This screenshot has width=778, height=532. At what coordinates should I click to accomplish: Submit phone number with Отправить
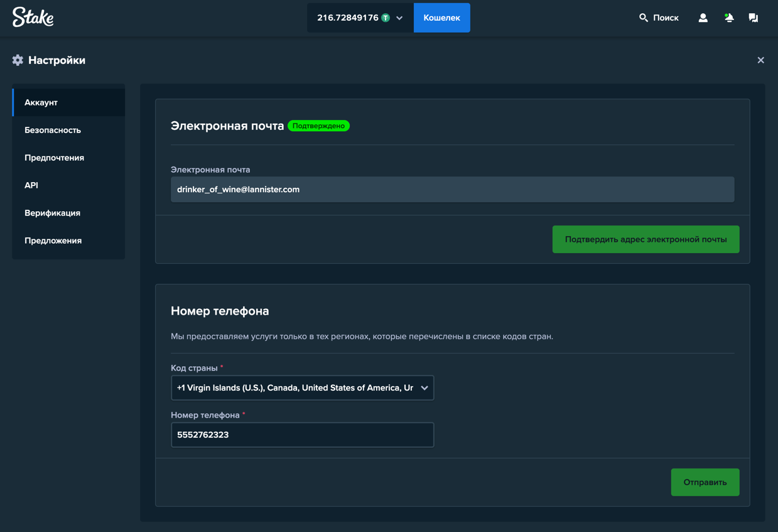[705, 482]
